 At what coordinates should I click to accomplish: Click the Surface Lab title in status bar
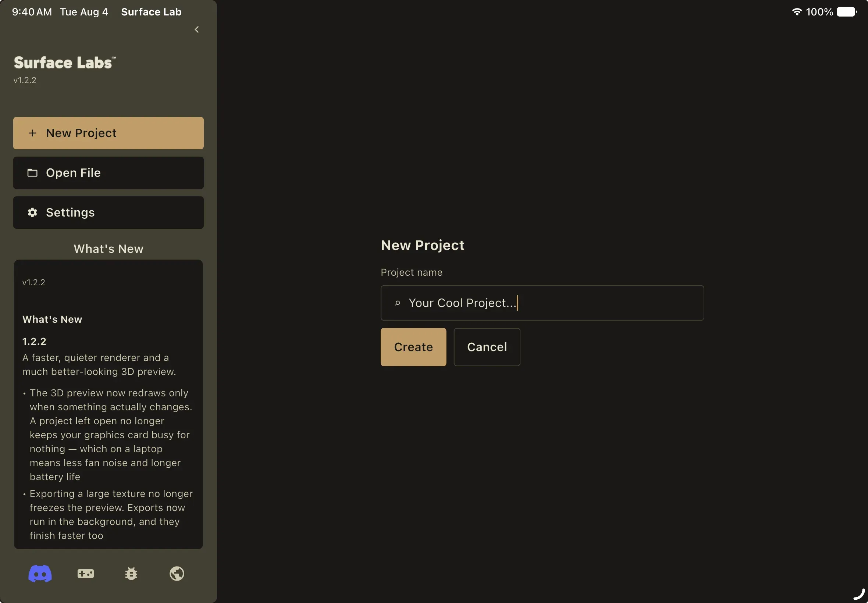point(151,12)
